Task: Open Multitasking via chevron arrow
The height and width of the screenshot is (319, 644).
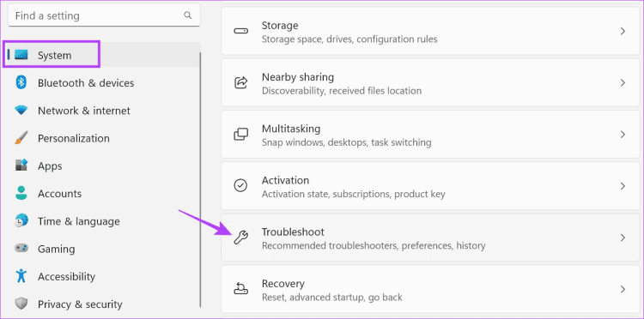Action: [x=623, y=135]
